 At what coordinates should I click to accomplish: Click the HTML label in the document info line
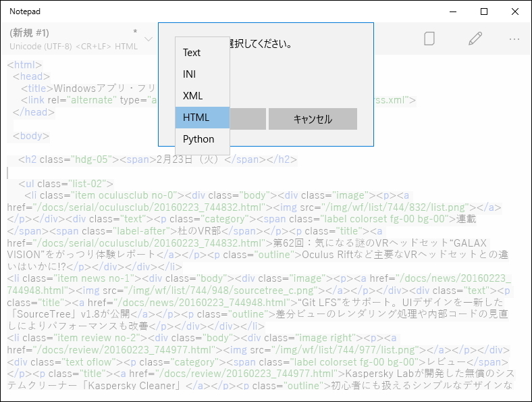126,47
